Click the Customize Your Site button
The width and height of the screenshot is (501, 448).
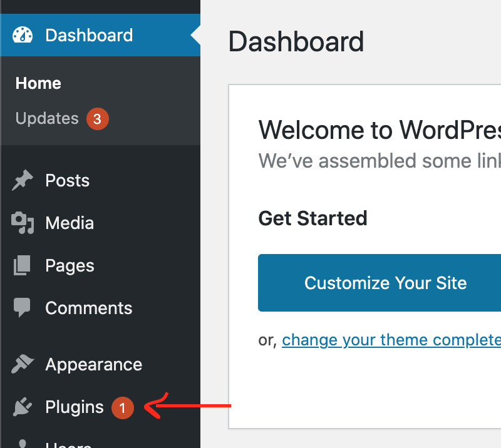(380, 283)
